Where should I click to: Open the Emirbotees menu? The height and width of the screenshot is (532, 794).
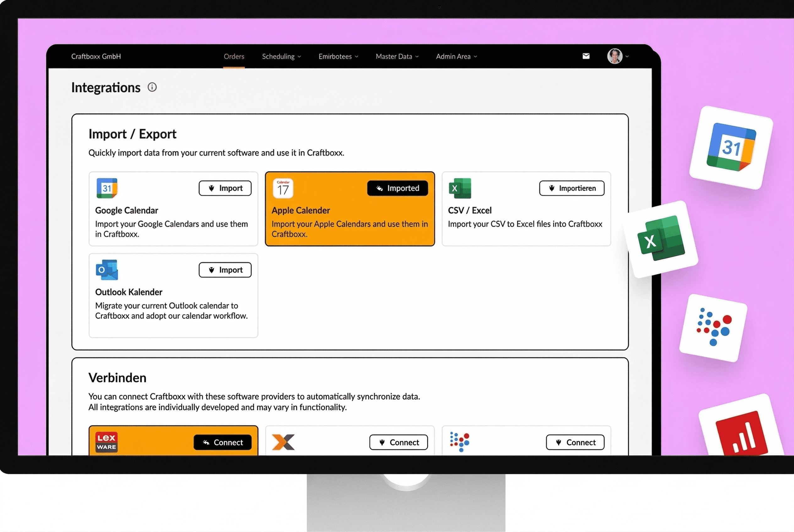click(x=338, y=57)
